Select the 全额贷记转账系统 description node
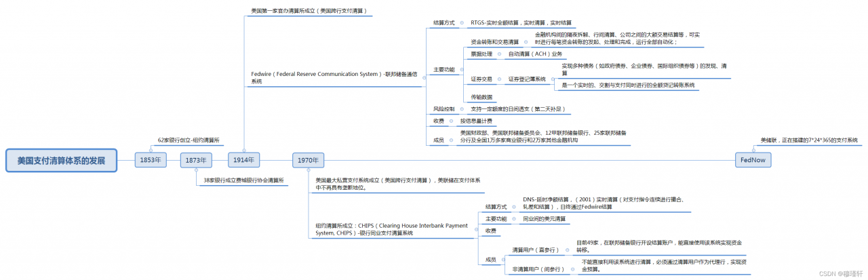 (628, 85)
